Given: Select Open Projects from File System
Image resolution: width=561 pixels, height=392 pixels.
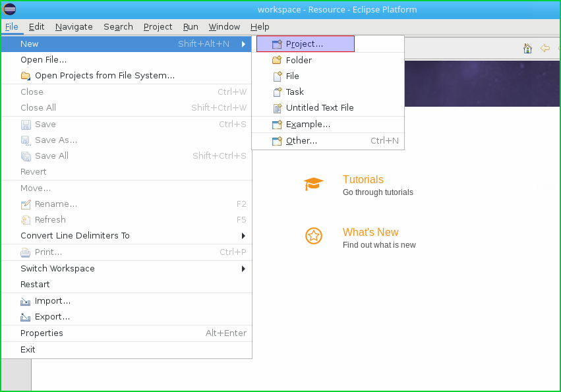Looking at the screenshot, I should 127,76.
